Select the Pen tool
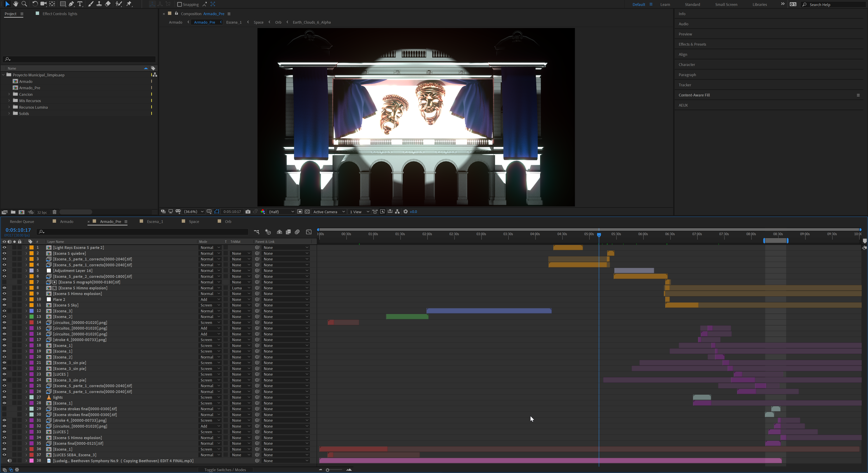The image size is (868, 473). pos(71,4)
